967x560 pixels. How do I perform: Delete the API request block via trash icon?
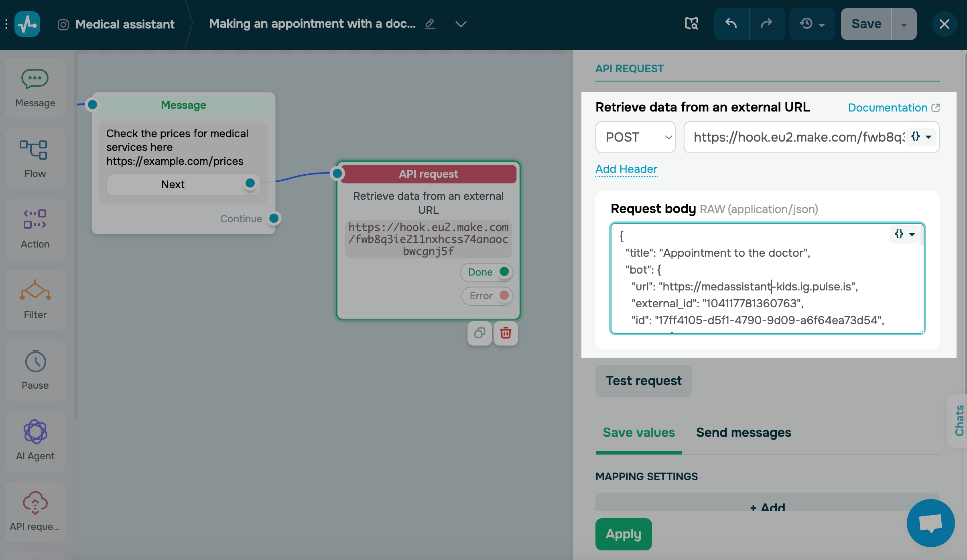[x=506, y=333]
